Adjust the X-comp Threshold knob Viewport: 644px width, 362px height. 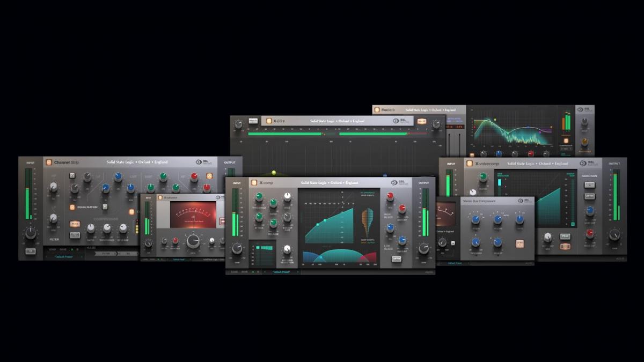[x=259, y=197]
